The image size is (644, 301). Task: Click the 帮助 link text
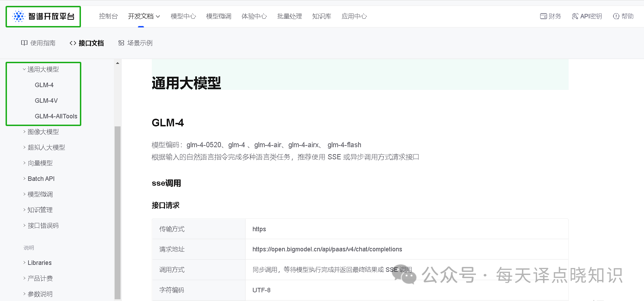pyautogui.click(x=627, y=16)
